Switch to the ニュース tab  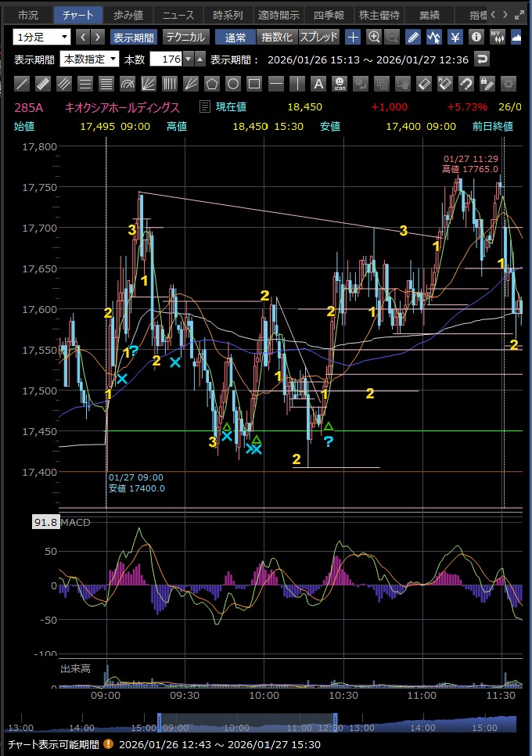tap(178, 15)
